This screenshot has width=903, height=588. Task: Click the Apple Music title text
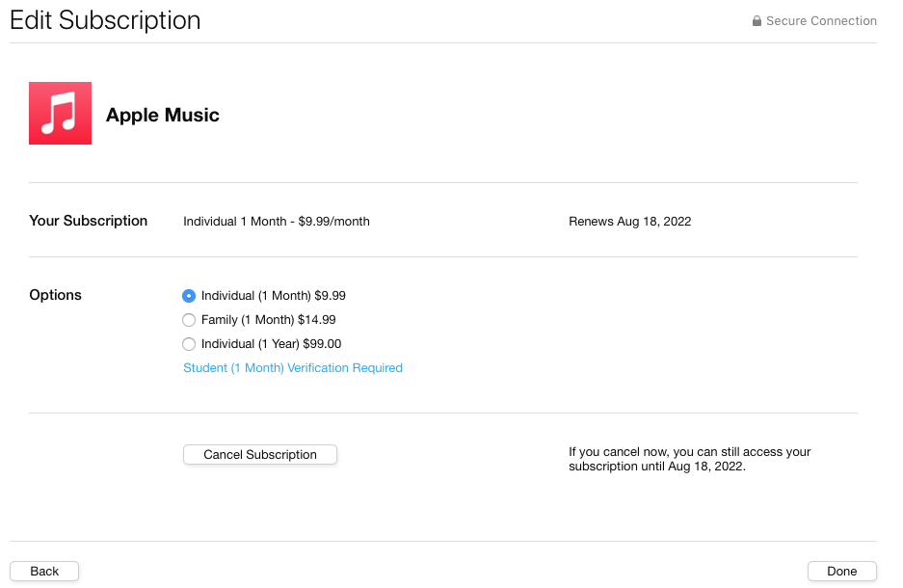tap(163, 115)
